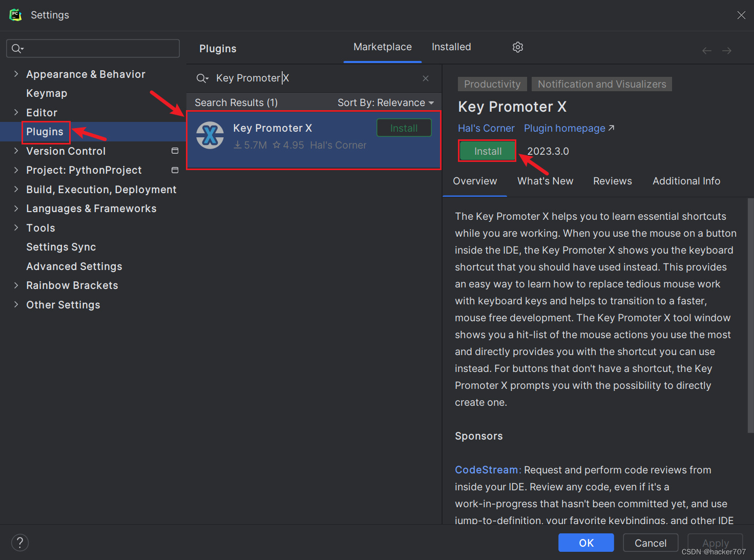754x560 pixels.
Task: Expand the Version Control node
Action: pyautogui.click(x=16, y=151)
